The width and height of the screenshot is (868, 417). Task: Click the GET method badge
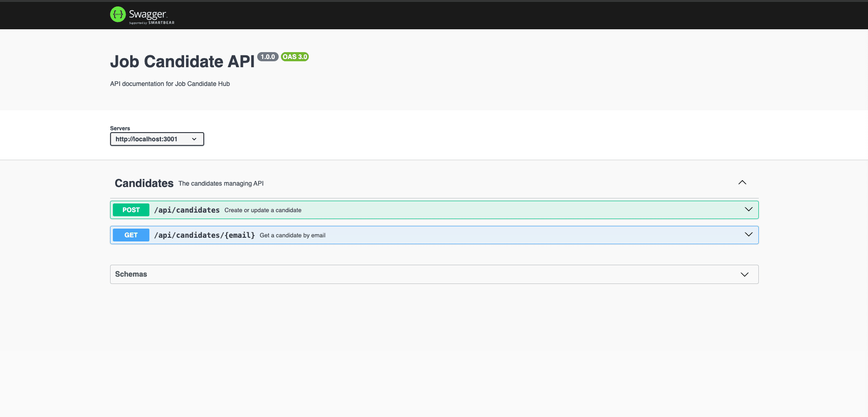tap(131, 235)
